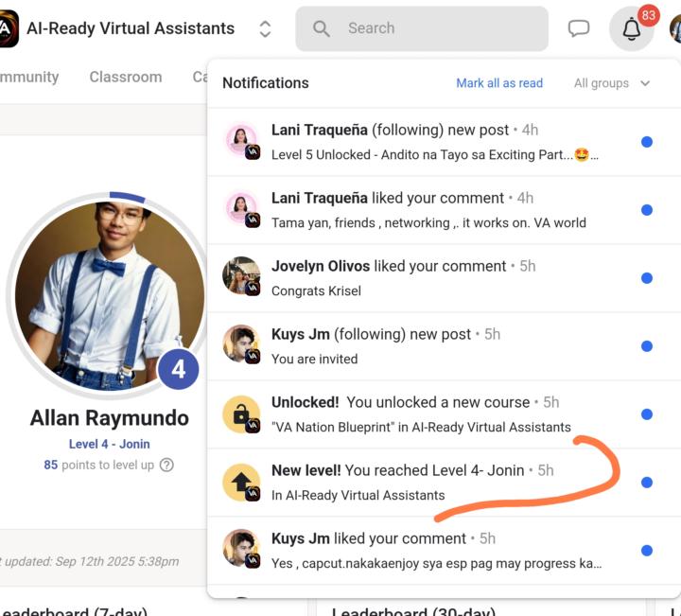Click the AI-Ready Virtual Assistants group logo
Screen dimensions: 681x616
click(x=8, y=29)
